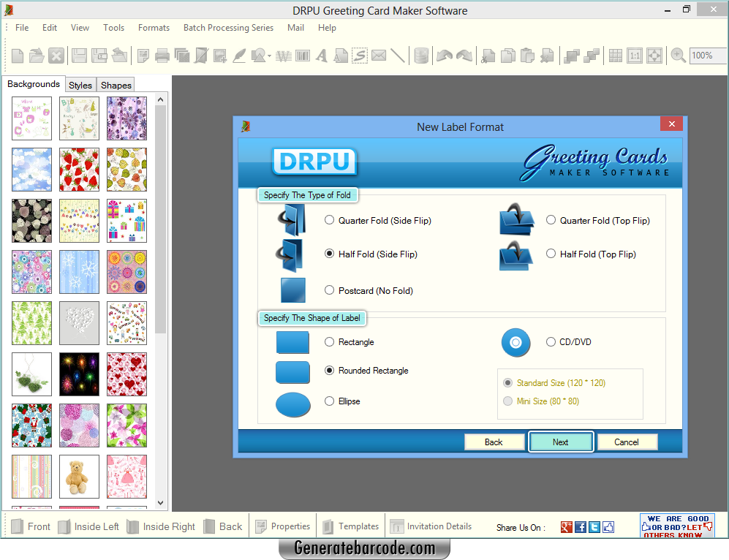
Task: Click the We Are Good or Bad feedback banner
Action: [x=677, y=526]
